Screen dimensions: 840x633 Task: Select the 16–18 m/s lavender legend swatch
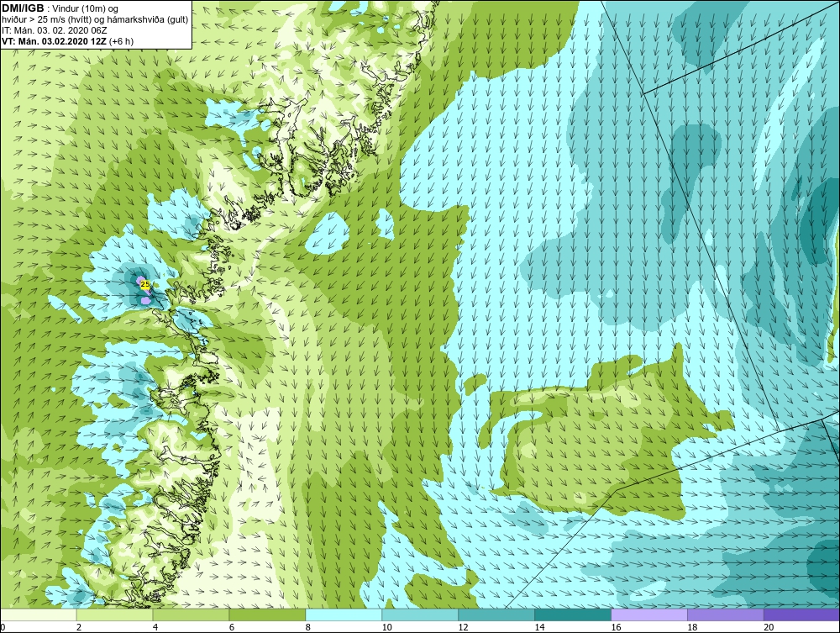click(649, 615)
